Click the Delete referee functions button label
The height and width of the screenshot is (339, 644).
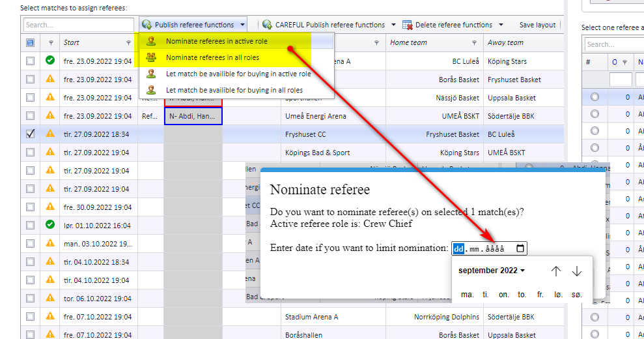click(454, 25)
